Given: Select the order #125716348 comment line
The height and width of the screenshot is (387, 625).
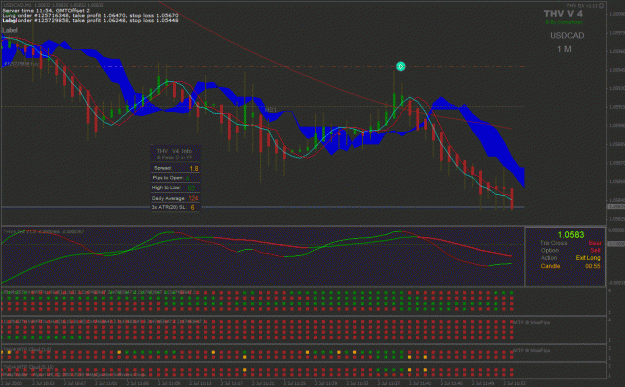Looking at the screenshot, I should pos(90,15).
